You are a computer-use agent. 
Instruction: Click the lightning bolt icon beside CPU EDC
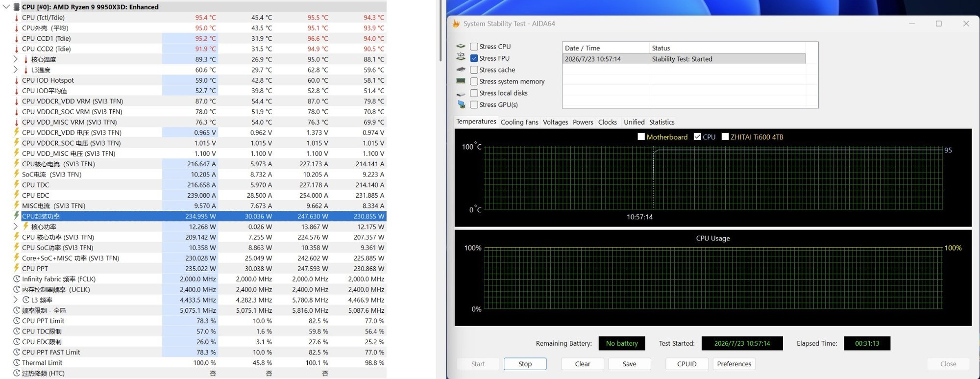click(16, 195)
